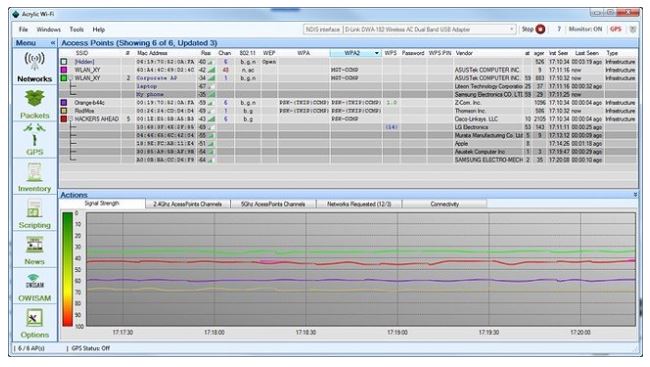Toggle the GPS button in toolbar

(x=615, y=29)
